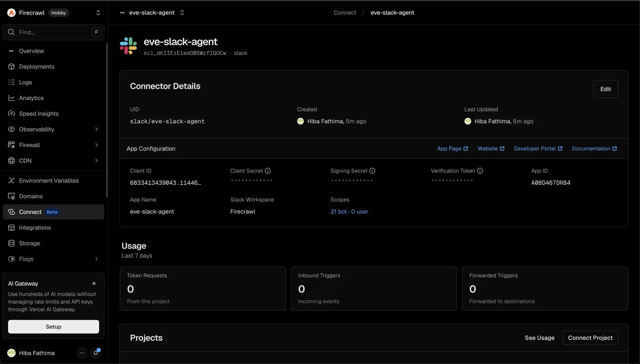640x364 pixels.
Task: Expand the Observability submenu chevron
Action: pyautogui.click(x=96, y=129)
